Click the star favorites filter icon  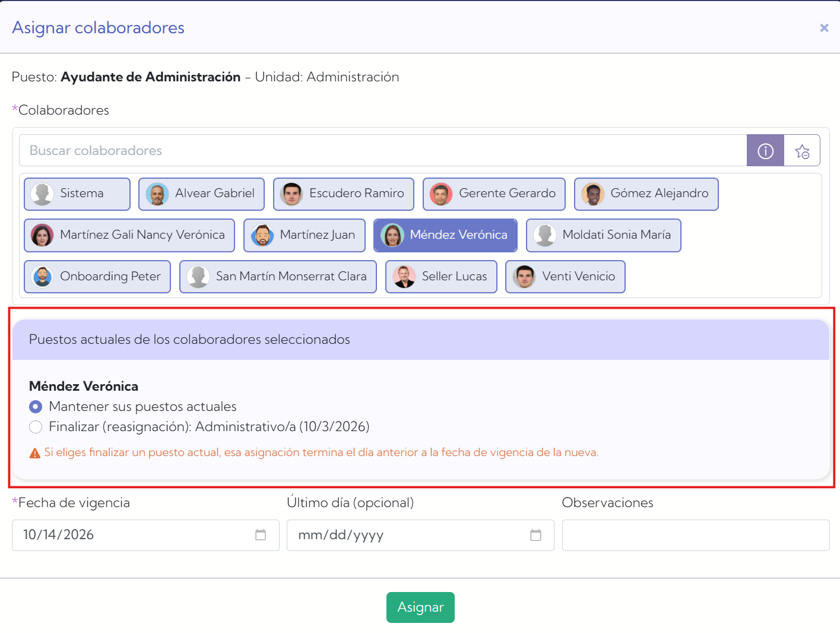click(802, 151)
